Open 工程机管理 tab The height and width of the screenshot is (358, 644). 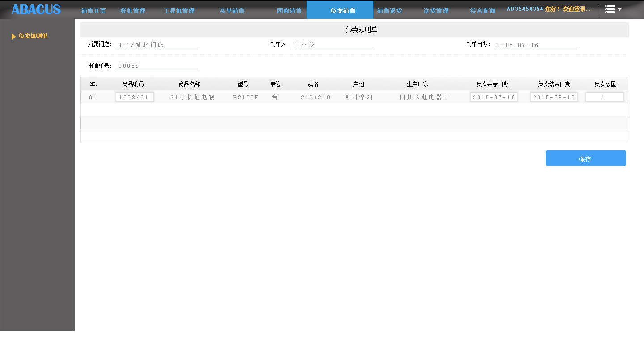click(179, 11)
